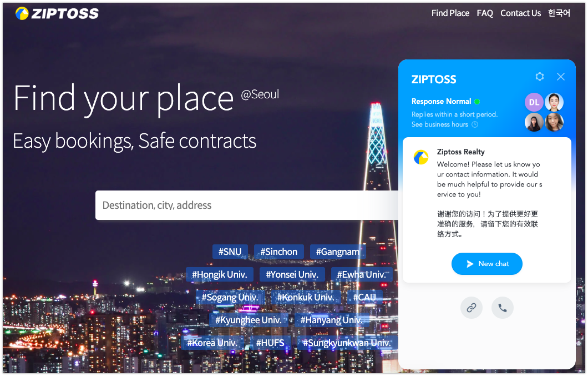Go to Contact Us

pos(520,13)
